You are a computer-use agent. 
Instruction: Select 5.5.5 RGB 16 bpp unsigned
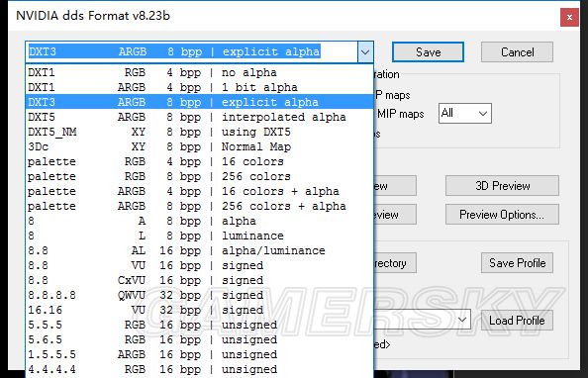pos(200,325)
